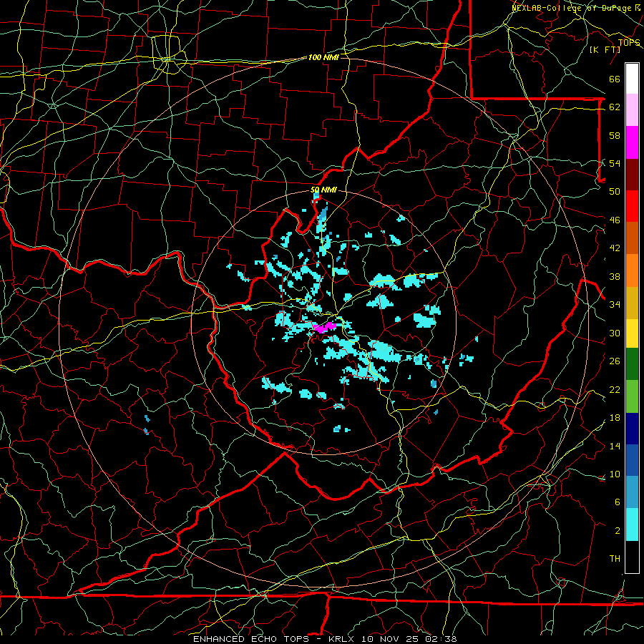Click the '50 NMI' range ring label
644x644 pixels.
(x=323, y=190)
